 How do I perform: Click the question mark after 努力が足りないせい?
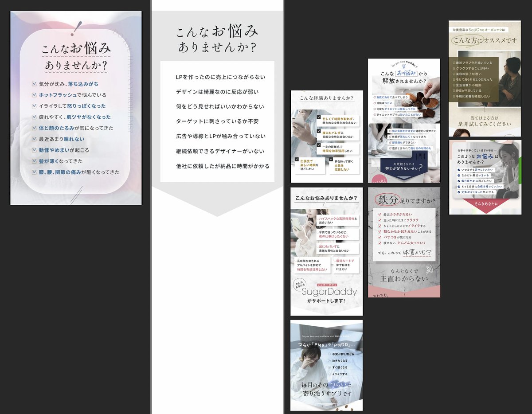[x=420, y=168]
